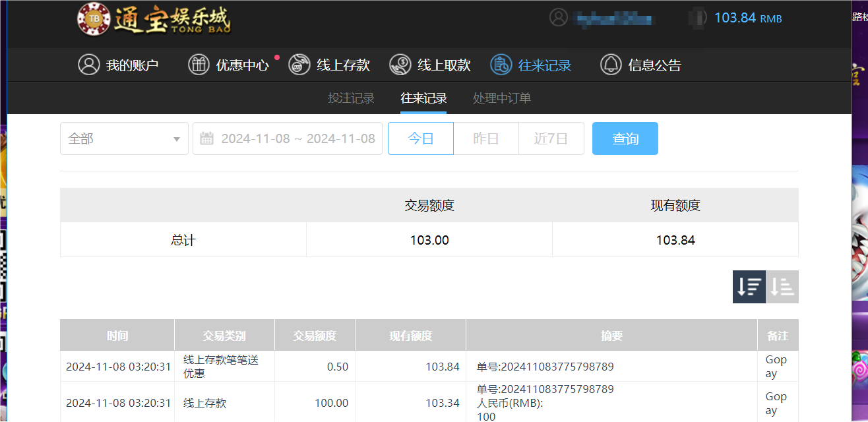The image size is (868, 422).
Task: Expand the 近7日 filter option
Action: tap(551, 138)
